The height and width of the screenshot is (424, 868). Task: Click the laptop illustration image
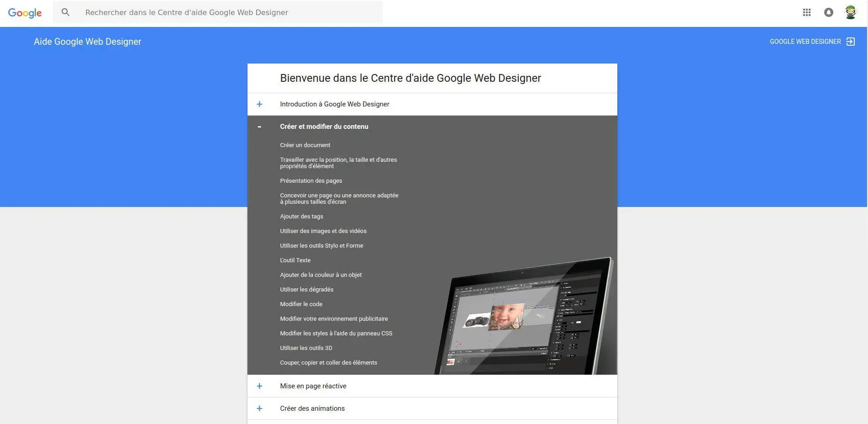click(524, 316)
